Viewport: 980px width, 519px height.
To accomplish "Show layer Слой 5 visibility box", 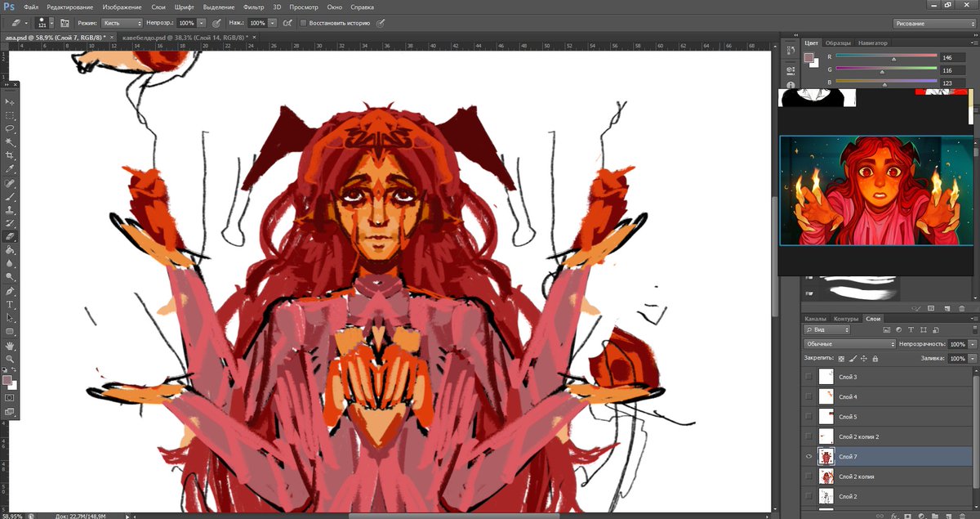I will coord(808,417).
